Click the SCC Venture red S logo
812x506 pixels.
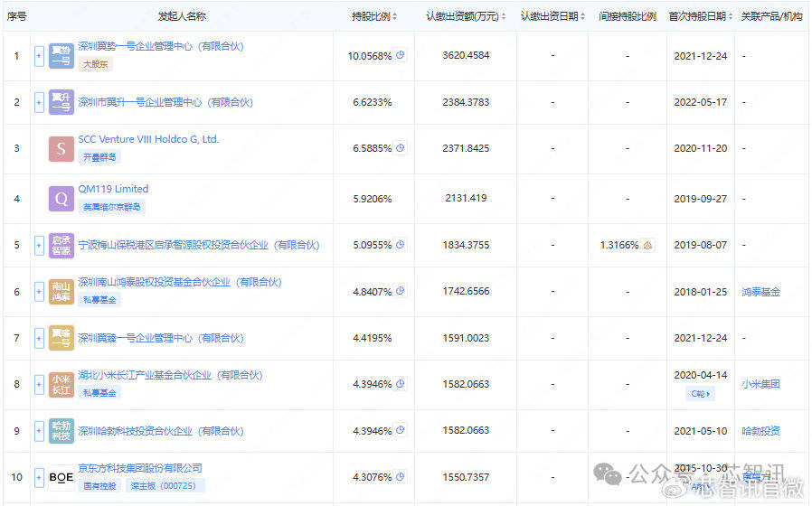click(61, 149)
